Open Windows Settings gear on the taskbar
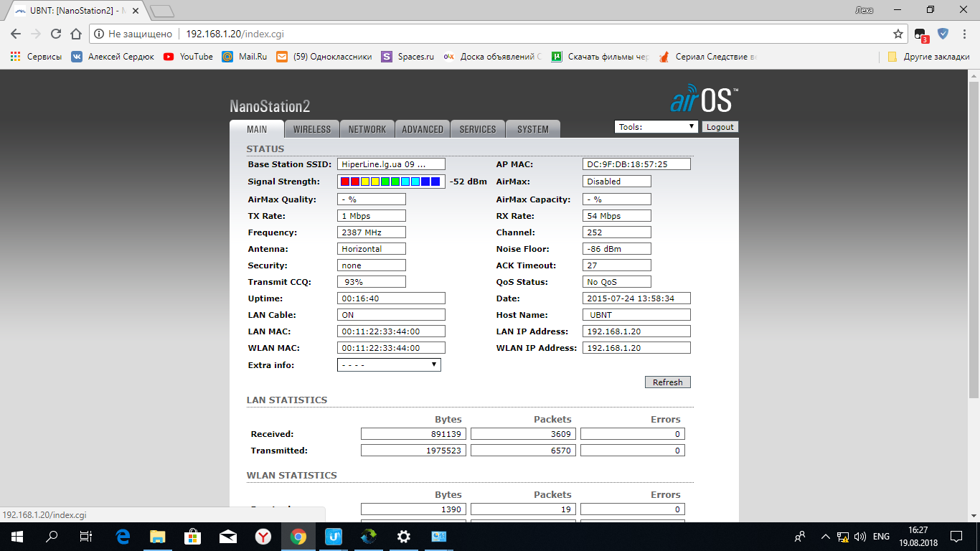 pos(404,536)
